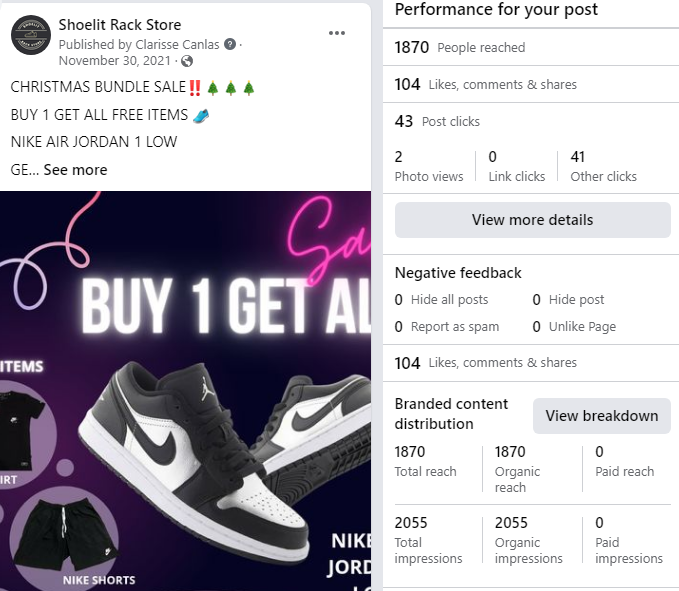Click the Link clicks metric
This screenshot has width=679, height=591.
516,166
